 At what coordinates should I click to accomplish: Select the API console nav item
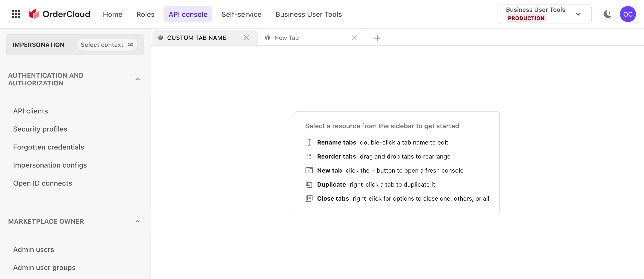click(x=188, y=14)
